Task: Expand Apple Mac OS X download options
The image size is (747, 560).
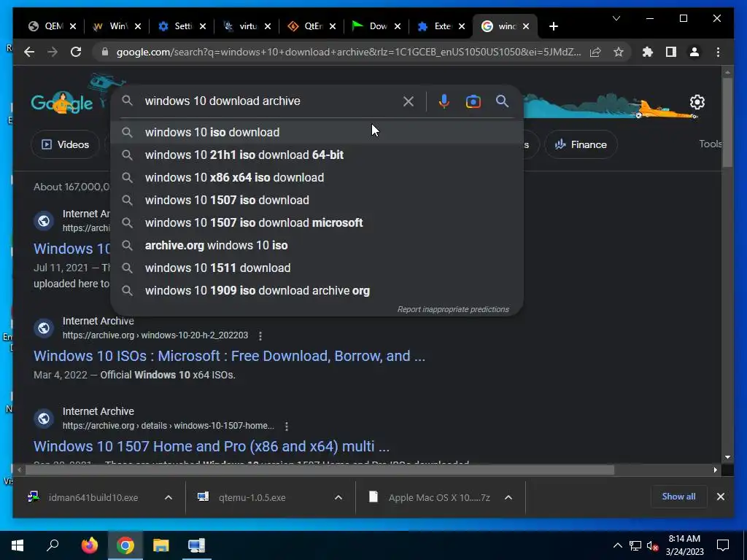Action: pyautogui.click(x=508, y=497)
